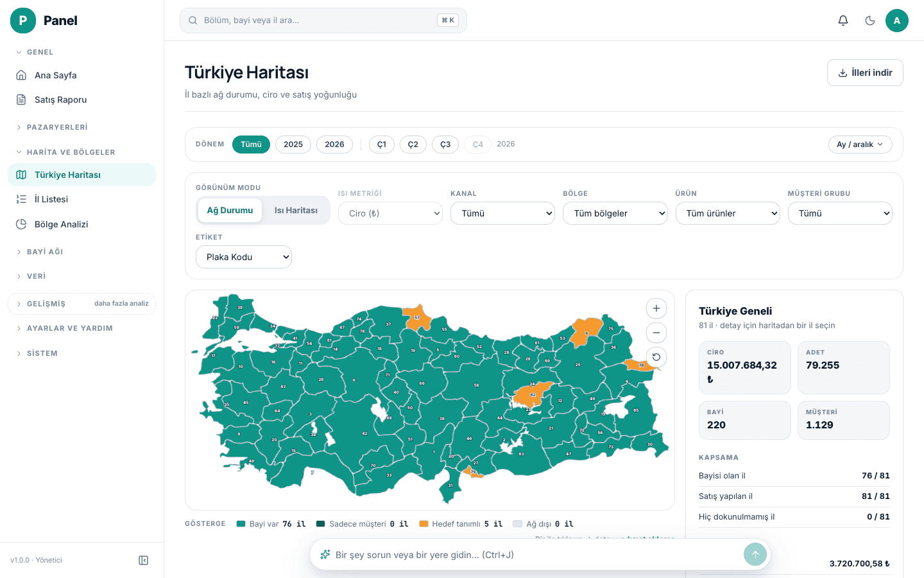Zoom out of the map
The image size is (924, 578).
[x=656, y=333]
